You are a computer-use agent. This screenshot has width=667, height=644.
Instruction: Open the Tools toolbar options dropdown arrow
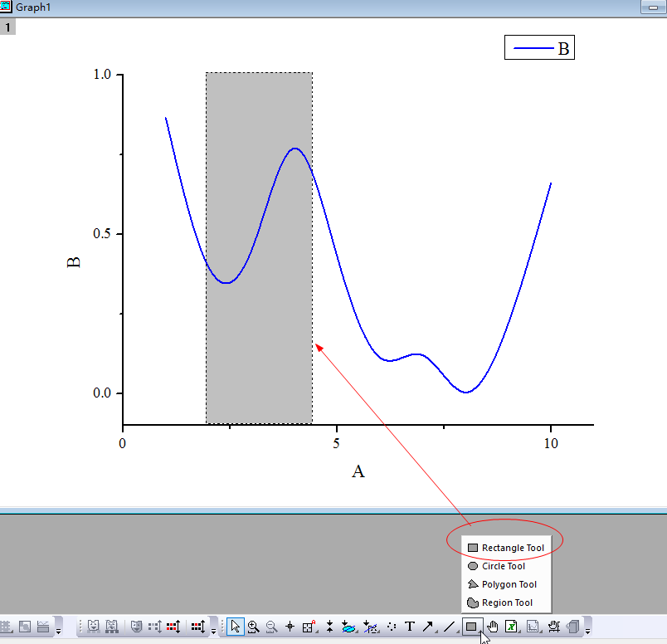click(587, 631)
